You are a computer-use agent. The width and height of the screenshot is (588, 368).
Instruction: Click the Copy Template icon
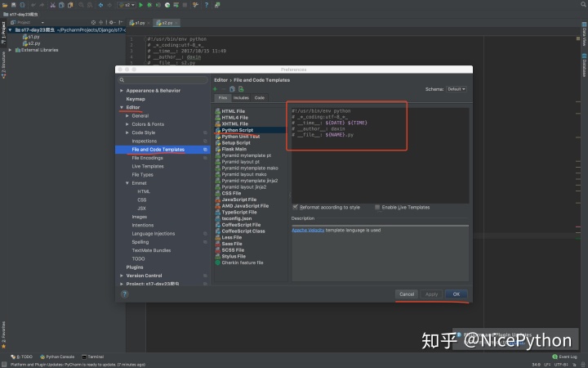232,89
